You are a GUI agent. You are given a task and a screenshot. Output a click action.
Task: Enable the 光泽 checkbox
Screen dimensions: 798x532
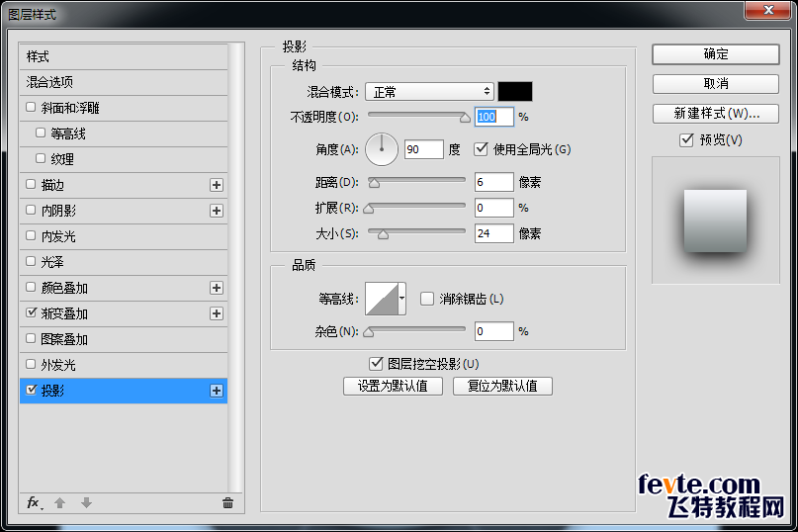[x=31, y=261]
